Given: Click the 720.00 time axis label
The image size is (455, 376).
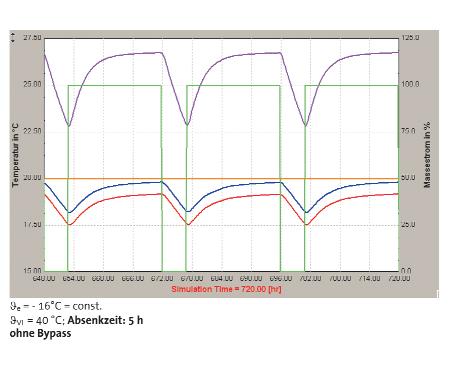Looking at the screenshot, I should click(399, 278).
